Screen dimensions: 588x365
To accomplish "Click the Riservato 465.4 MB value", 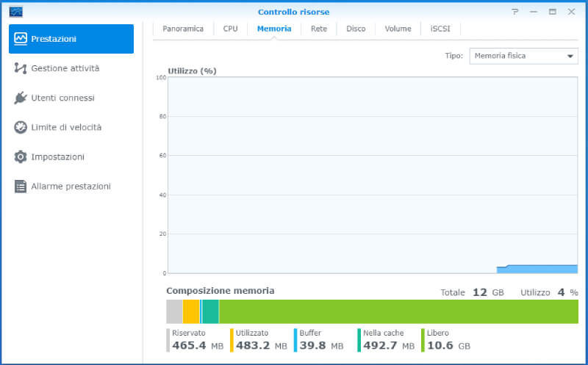I will pos(198,345).
